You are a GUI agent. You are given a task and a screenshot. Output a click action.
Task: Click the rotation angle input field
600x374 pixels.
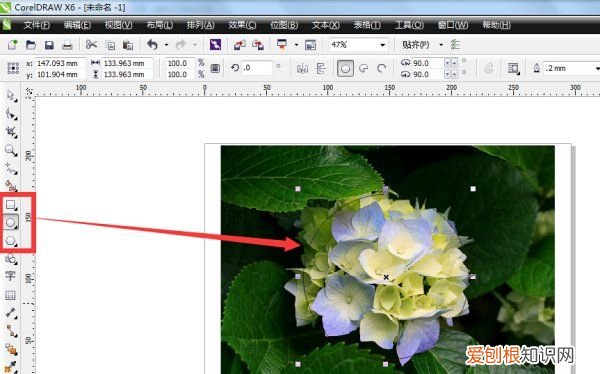257,68
